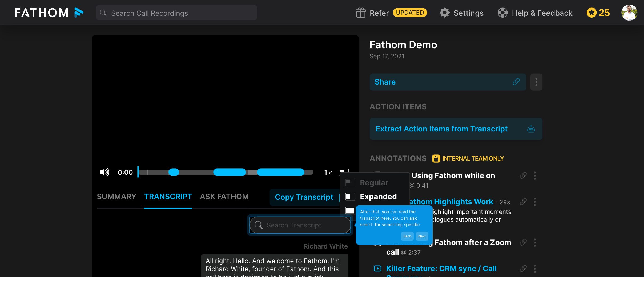Viewport: 644px width, 288px height.
Task: Click the '@ 2:37' annotation timestamp
Action: click(411, 253)
